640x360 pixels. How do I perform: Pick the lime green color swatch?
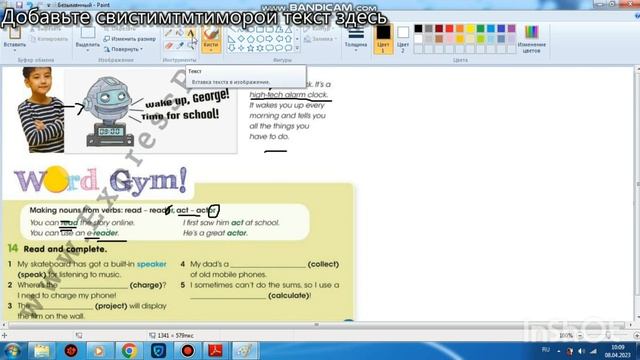pyautogui.click(x=480, y=39)
